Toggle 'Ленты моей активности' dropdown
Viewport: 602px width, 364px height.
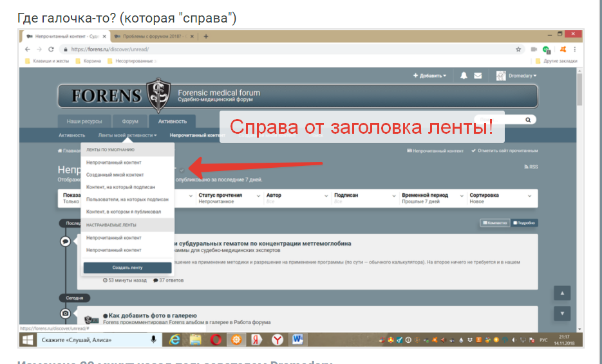click(x=127, y=135)
